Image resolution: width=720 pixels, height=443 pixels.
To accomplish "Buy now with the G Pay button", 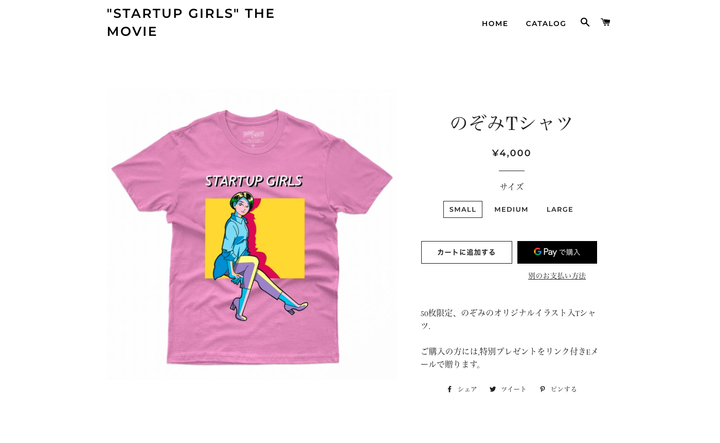I will (x=557, y=252).
